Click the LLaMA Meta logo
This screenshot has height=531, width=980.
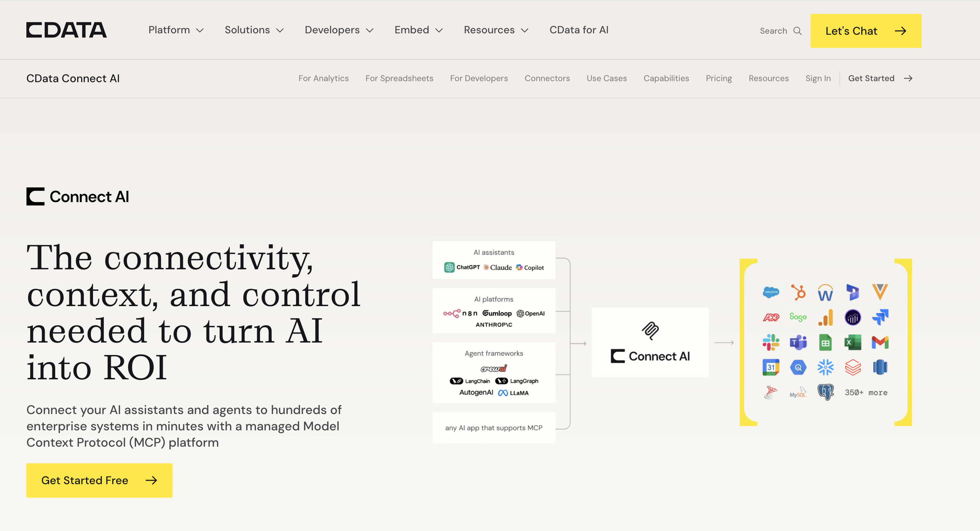[513, 393]
